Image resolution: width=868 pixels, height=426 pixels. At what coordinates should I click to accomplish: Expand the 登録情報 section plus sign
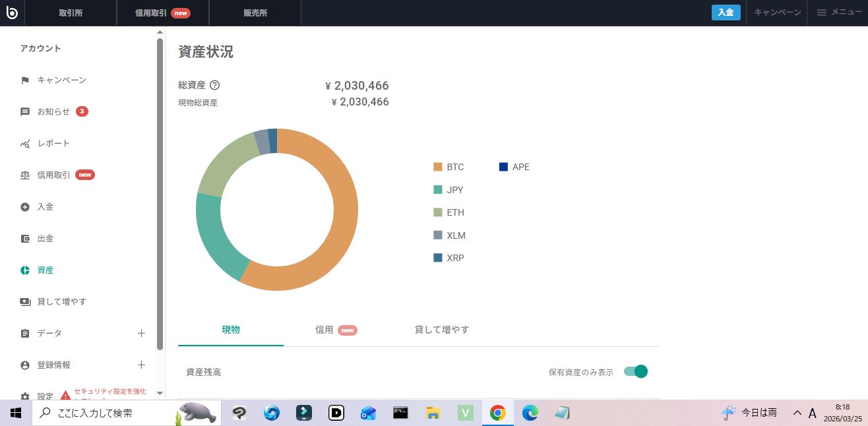(141, 365)
